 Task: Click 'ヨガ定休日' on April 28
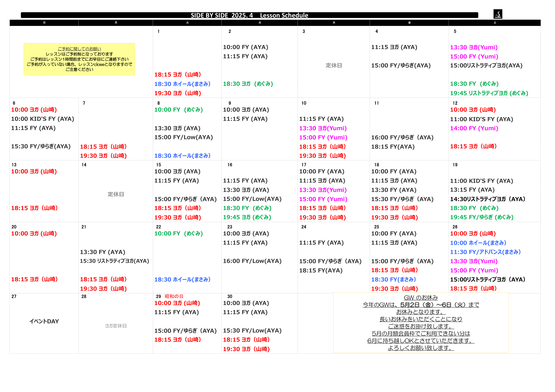pos(116,326)
